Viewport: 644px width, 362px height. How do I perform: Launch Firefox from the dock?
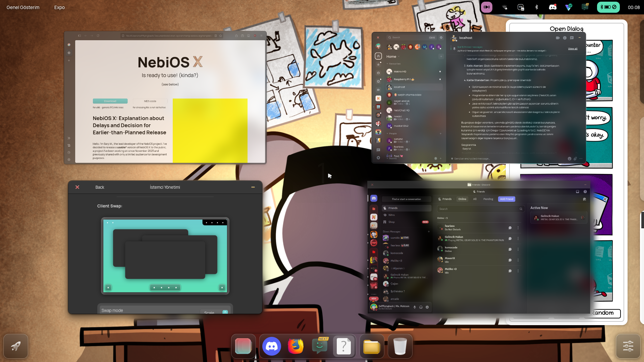coord(296,346)
